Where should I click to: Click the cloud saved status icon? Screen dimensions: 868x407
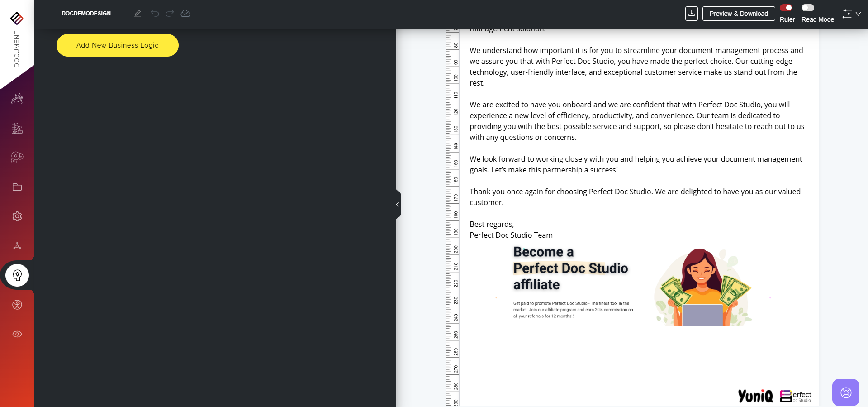[185, 14]
